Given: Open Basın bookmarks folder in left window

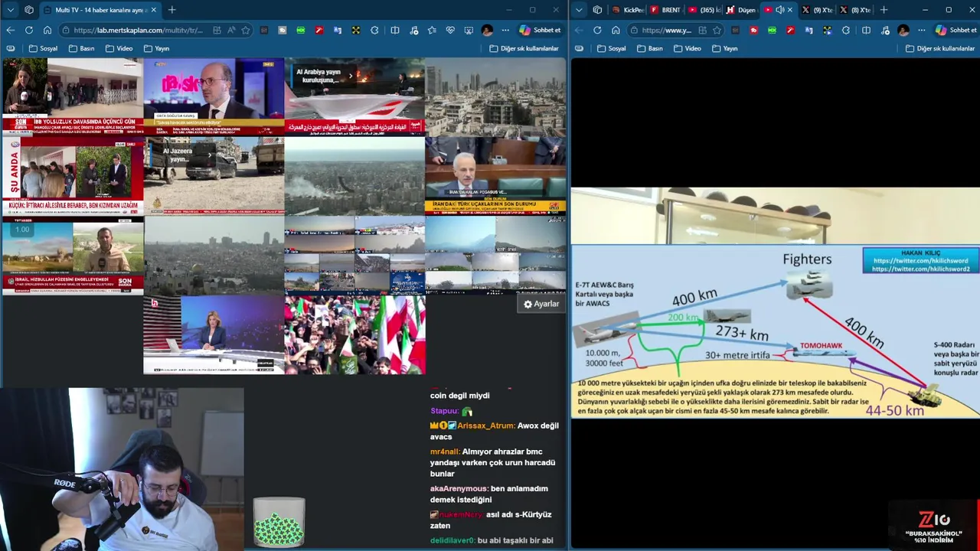Looking at the screenshot, I should (x=81, y=48).
